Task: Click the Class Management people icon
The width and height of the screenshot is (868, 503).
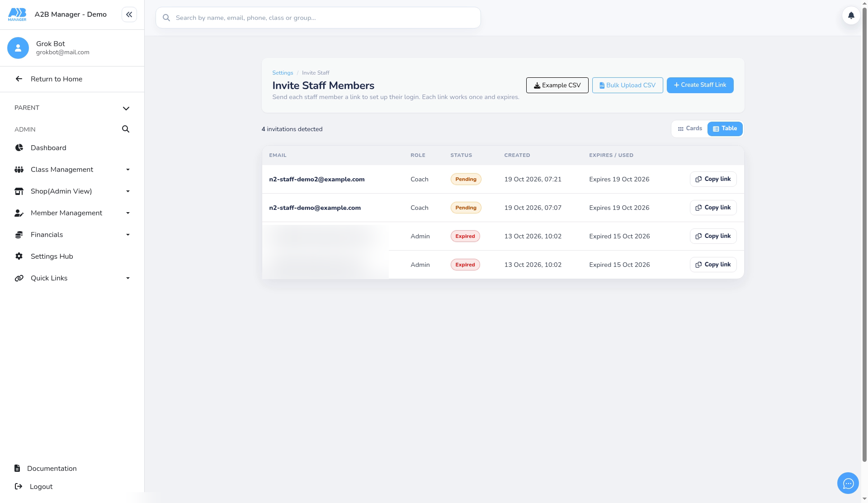Action: [x=19, y=170]
